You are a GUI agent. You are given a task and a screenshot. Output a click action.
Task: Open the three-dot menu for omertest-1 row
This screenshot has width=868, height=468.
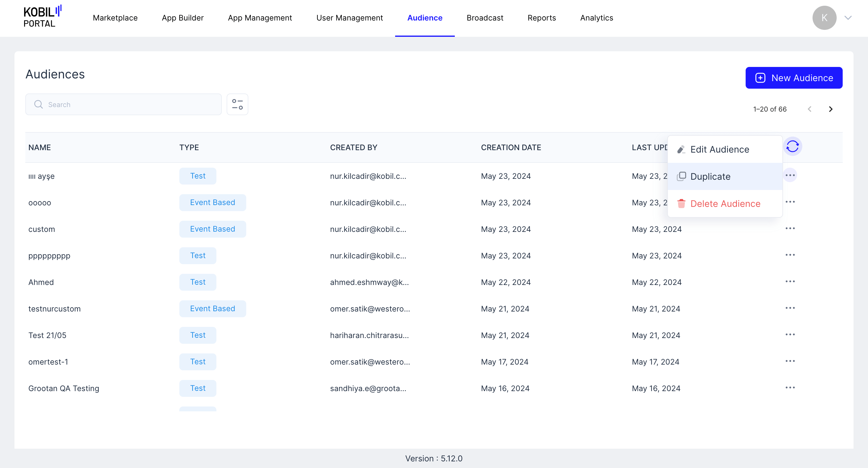tap(790, 361)
